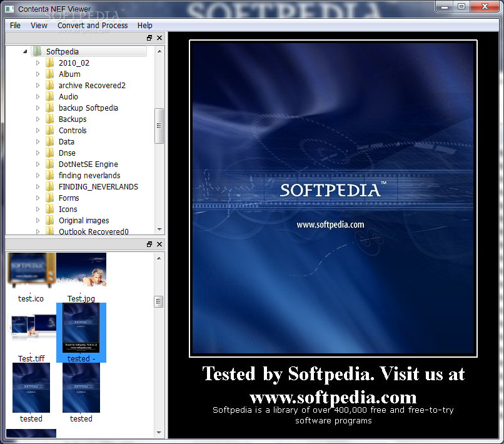Click the Original images folder icon
The image size is (504, 444).
(49, 220)
